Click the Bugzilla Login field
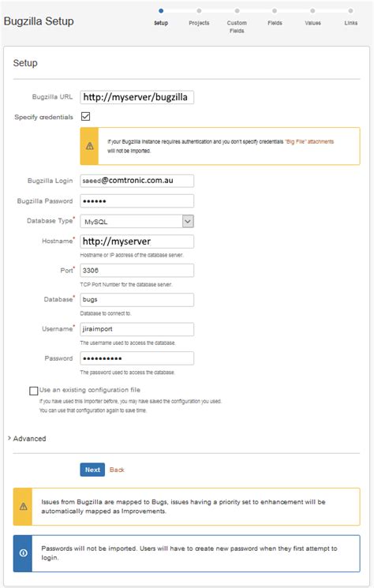Image resolution: width=374 pixels, height=588 pixels. coord(137,181)
